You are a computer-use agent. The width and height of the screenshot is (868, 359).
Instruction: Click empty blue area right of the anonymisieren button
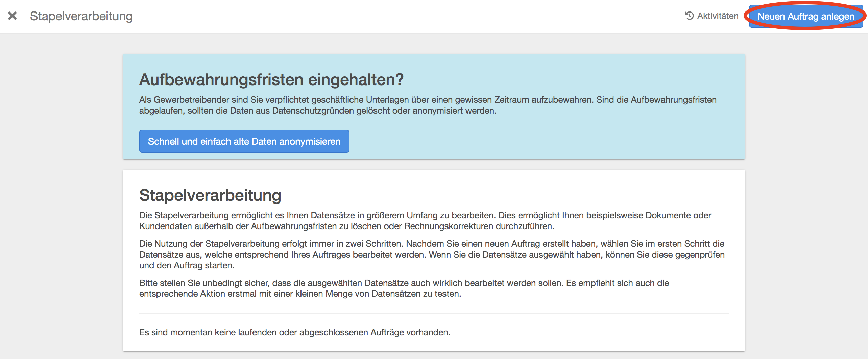coord(541,141)
